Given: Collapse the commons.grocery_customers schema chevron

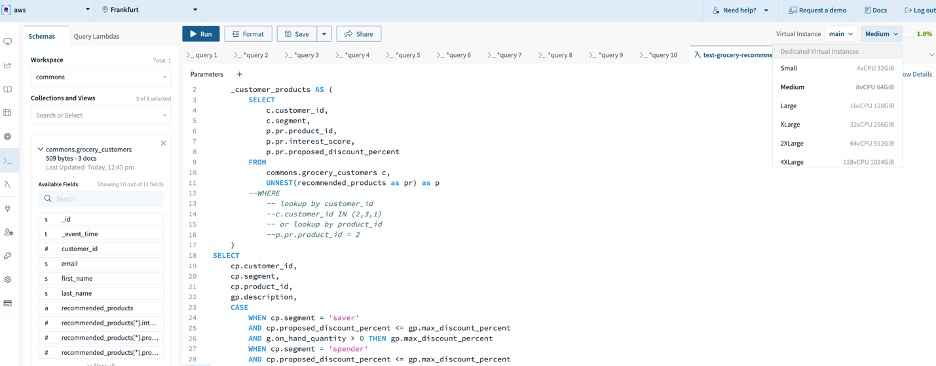Looking at the screenshot, I should [x=40, y=149].
